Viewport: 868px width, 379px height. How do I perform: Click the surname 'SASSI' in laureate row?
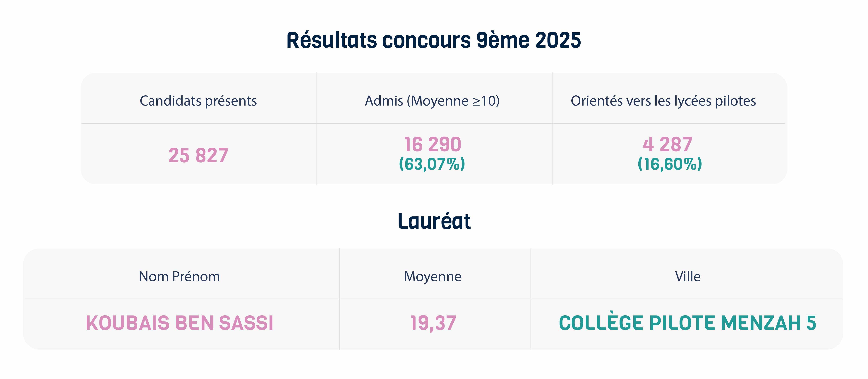[246, 323]
